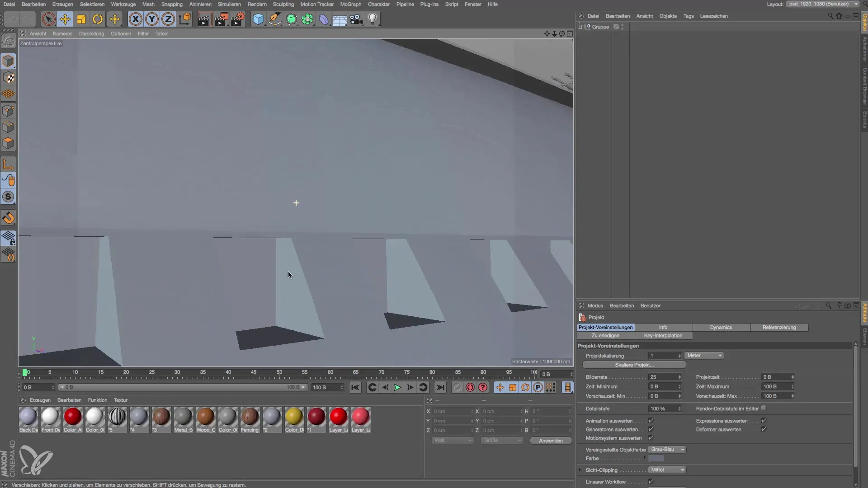Toggle Generatoren auswerten checkbox
Image resolution: width=868 pixels, height=488 pixels.
click(651, 429)
